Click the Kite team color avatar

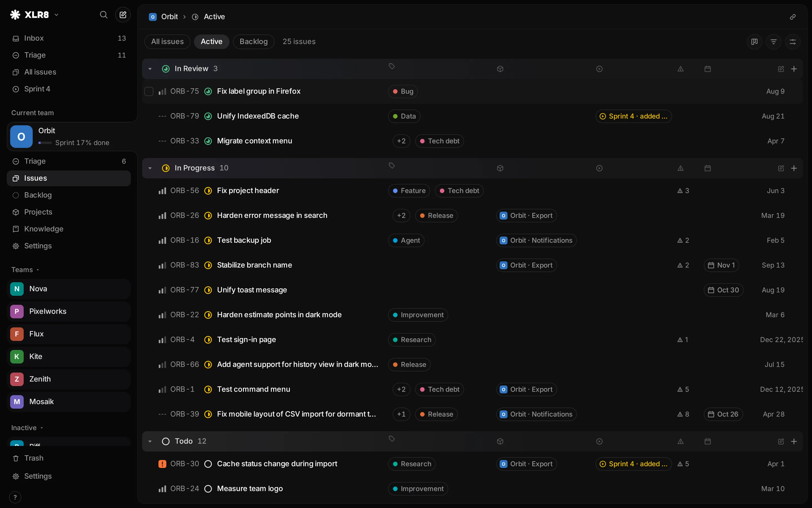17,356
